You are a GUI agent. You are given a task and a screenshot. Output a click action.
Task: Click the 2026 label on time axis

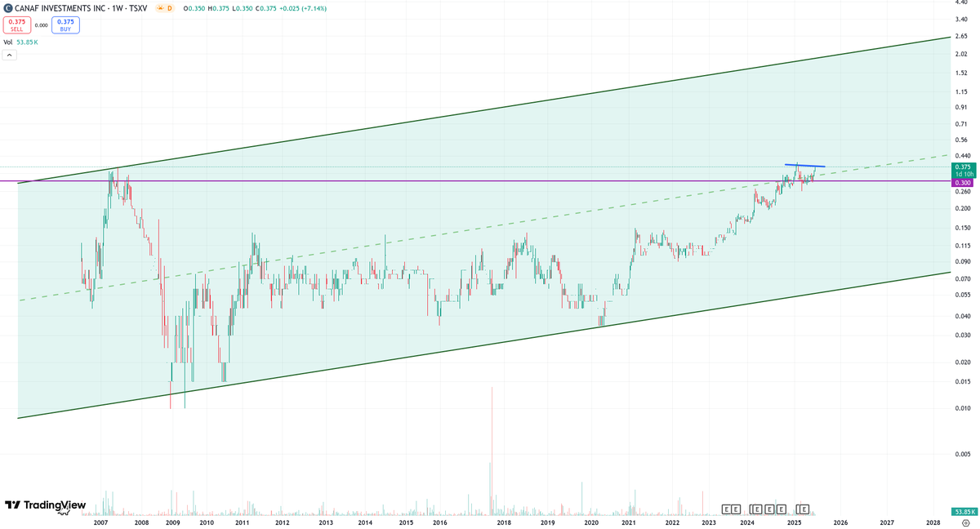coord(840,522)
